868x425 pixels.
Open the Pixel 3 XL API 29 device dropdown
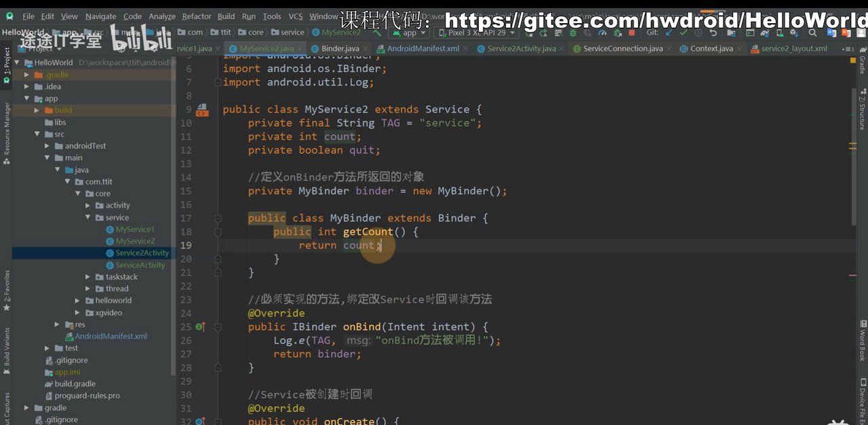coord(477,33)
